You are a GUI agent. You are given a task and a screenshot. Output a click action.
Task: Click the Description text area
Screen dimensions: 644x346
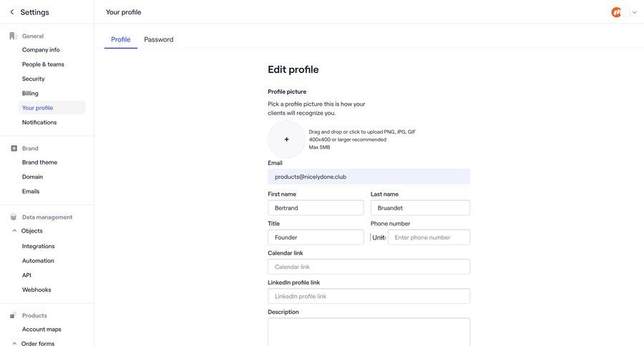369,332
